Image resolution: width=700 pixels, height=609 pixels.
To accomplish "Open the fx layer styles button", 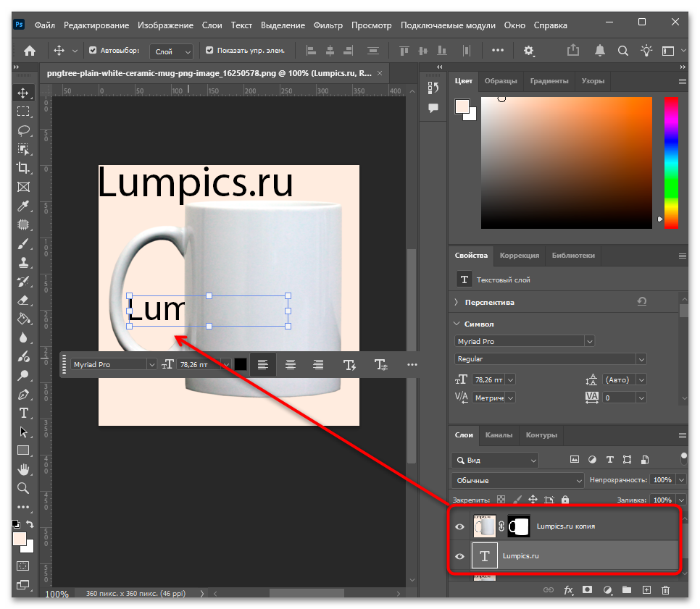I will (x=568, y=590).
